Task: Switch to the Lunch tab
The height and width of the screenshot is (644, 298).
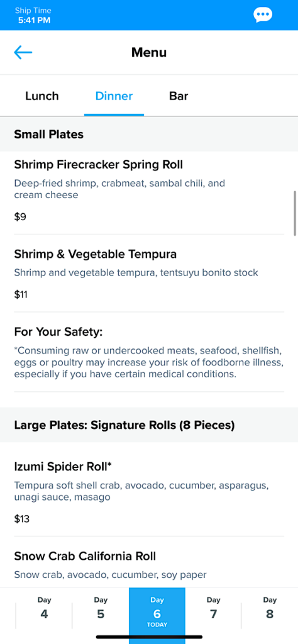Action: (x=42, y=96)
